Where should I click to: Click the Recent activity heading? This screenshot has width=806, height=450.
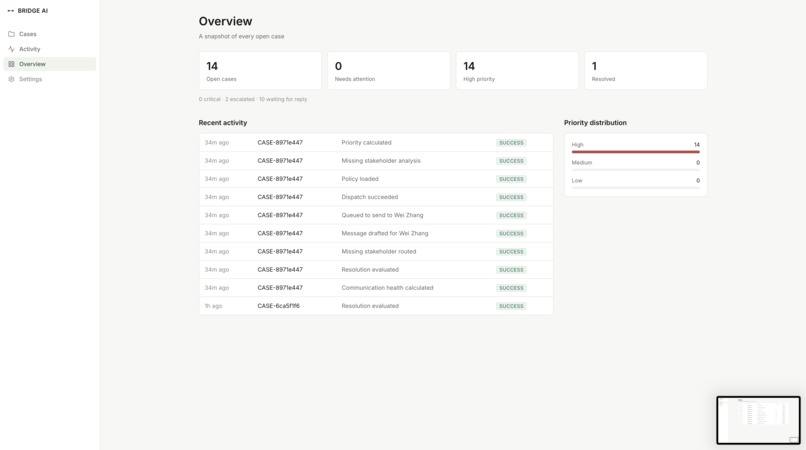tap(223, 123)
